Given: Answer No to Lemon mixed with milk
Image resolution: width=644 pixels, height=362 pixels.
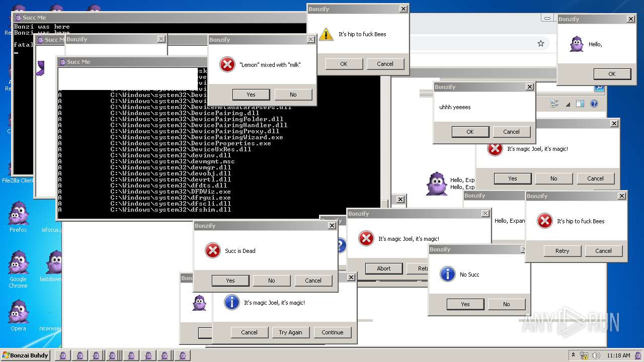Looking at the screenshot, I should [293, 95].
